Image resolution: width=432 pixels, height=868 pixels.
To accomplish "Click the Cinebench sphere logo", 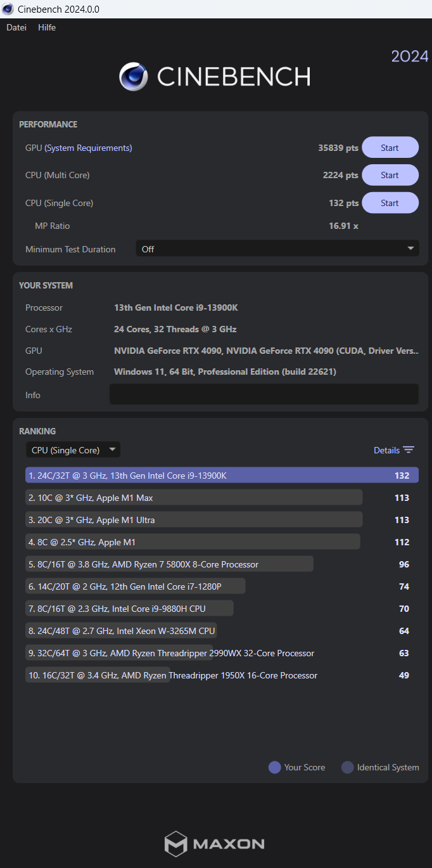I will [x=134, y=77].
